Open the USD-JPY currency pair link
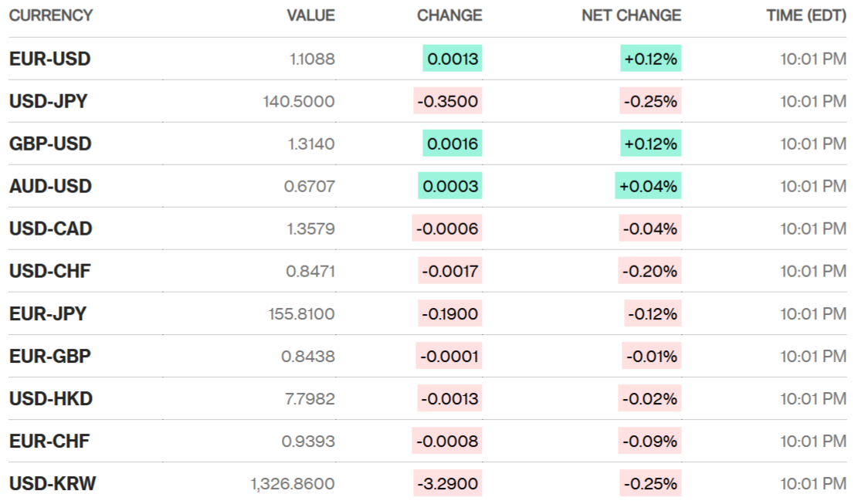This screenshot has width=858, height=504. pos(49,101)
